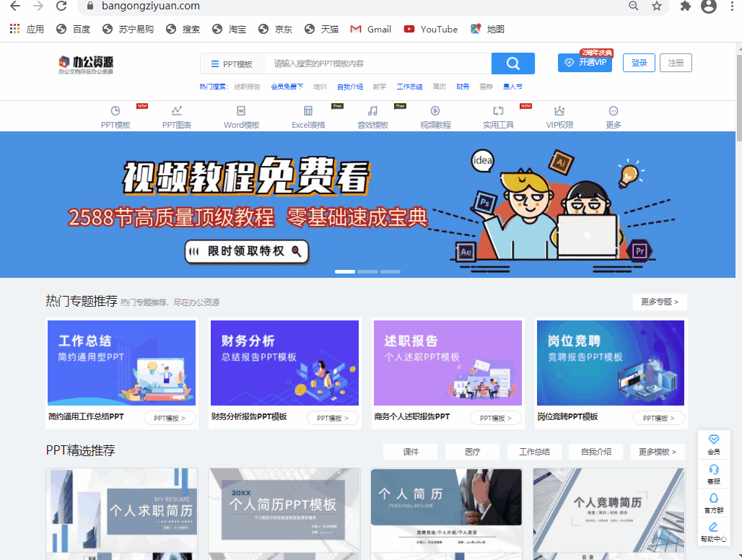The width and height of the screenshot is (742, 560).
Task: Expand the 更多 navigation menu
Action: tap(614, 111)
